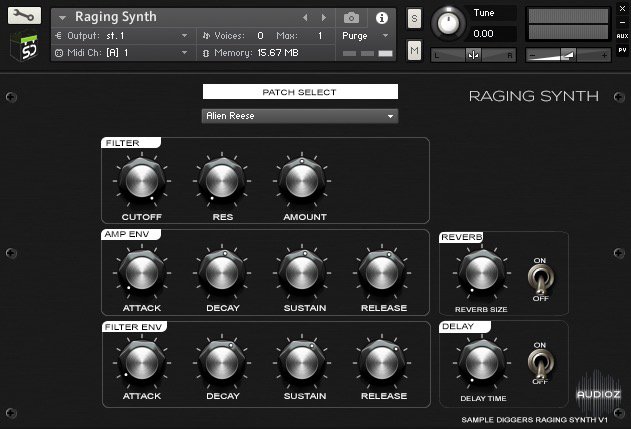This screenshot has height=429, width=631.
Task: Click the FILTER ENV ATTACK knob
Action: [142, 363]
